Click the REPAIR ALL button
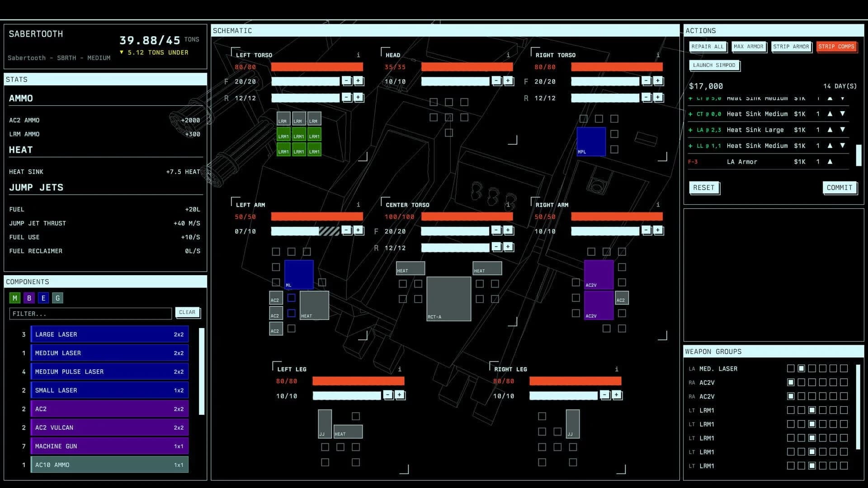This screenshot has width=868, height=488. (708, 47)
